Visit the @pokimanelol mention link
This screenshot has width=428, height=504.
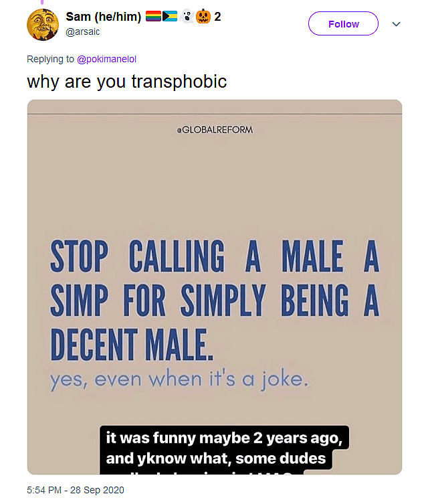pyautogui.click(x=107, y=59)
